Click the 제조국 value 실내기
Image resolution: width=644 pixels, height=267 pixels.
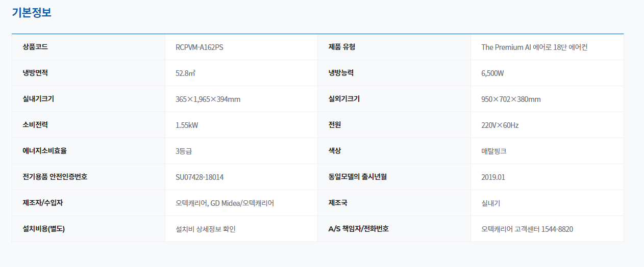pos(490,203)
